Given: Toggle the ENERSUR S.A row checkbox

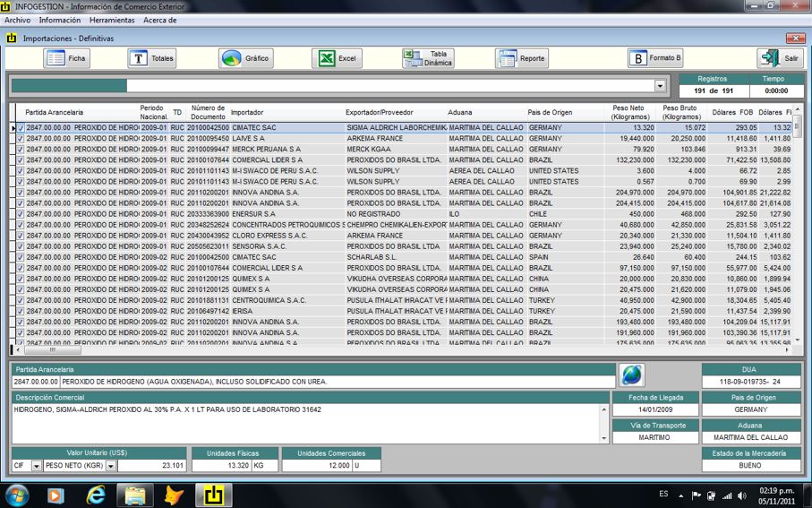Looking at the screenshot, I should (21, 214).
